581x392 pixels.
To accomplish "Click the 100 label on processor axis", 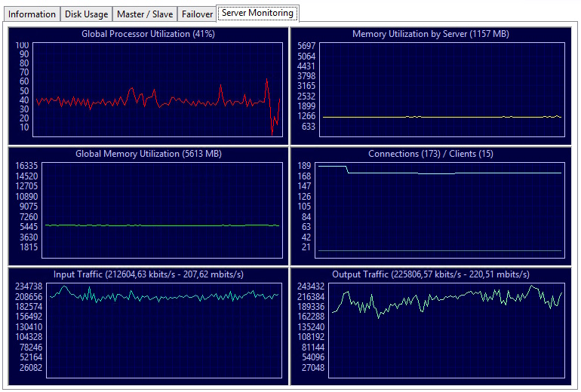I will coord(22,45).
